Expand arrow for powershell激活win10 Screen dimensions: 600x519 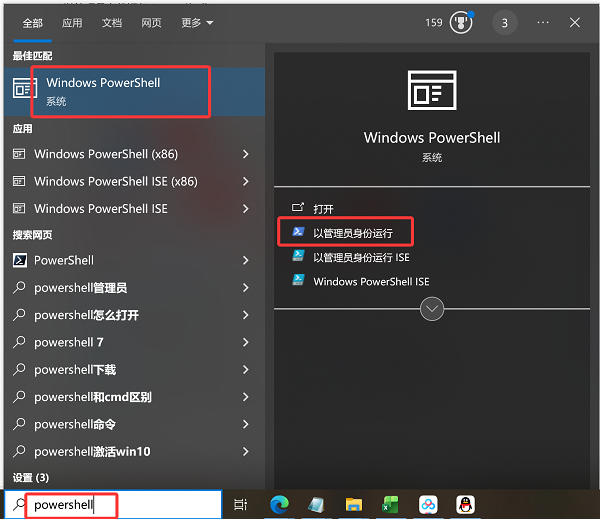coord(246,452)
